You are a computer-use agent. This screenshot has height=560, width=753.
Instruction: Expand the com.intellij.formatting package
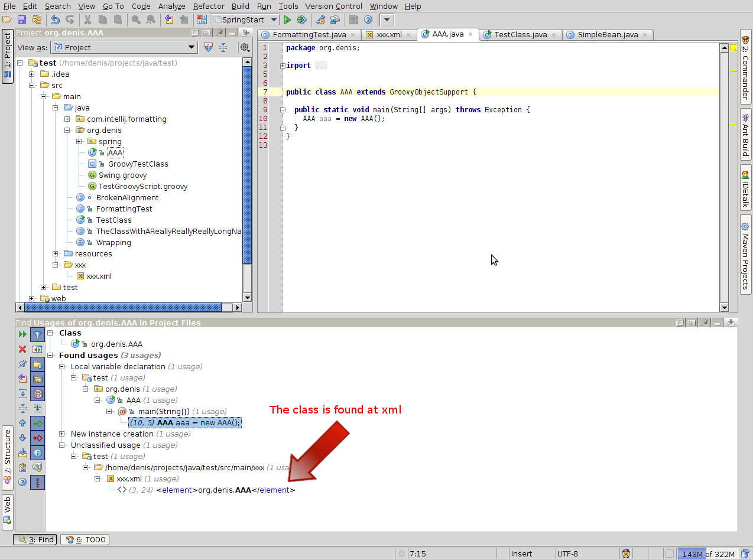[x=67, y=119]
